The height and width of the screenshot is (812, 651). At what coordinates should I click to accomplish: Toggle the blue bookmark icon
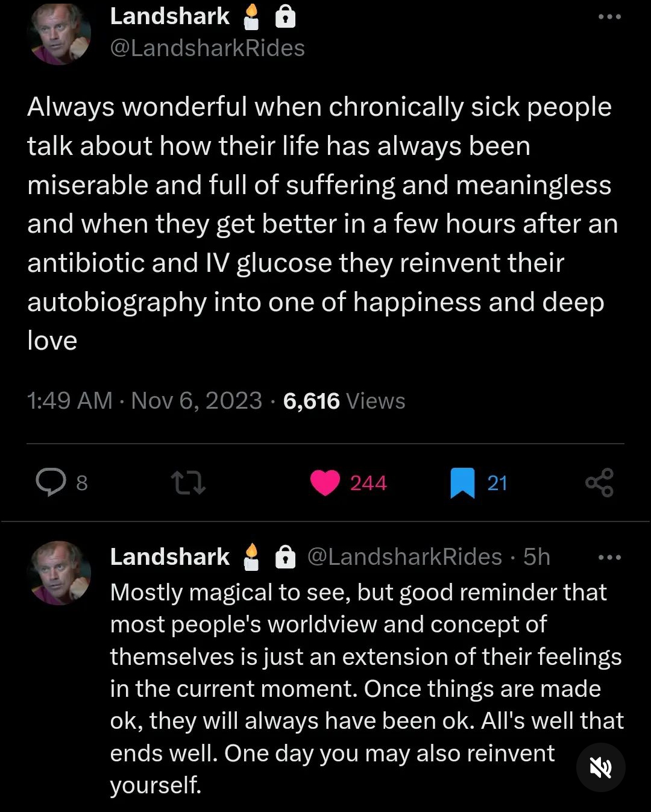462,483
